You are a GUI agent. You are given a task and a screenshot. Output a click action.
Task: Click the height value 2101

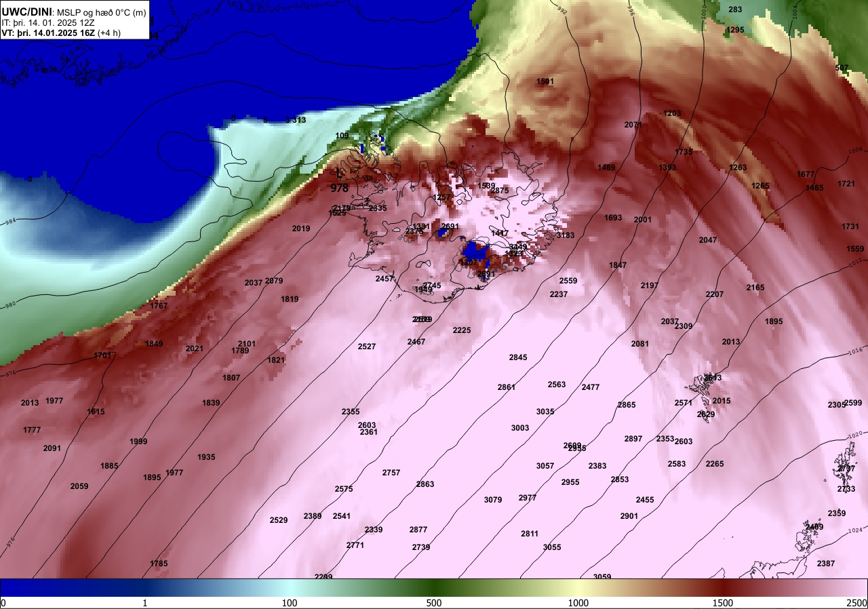[247, 344]
